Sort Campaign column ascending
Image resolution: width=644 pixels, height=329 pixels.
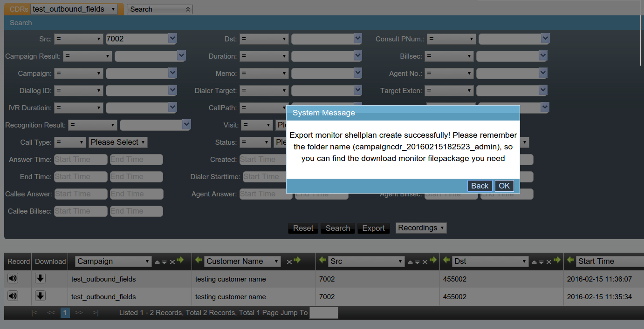point(157,262)
